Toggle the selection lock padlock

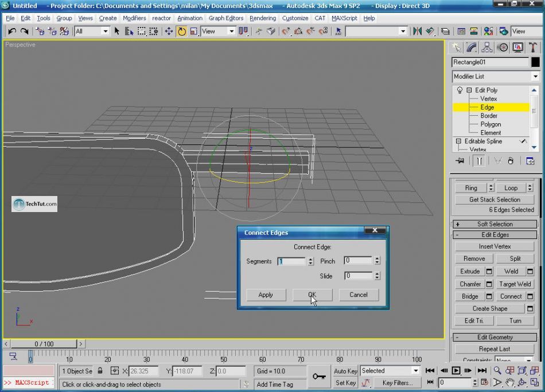[100, 371]
